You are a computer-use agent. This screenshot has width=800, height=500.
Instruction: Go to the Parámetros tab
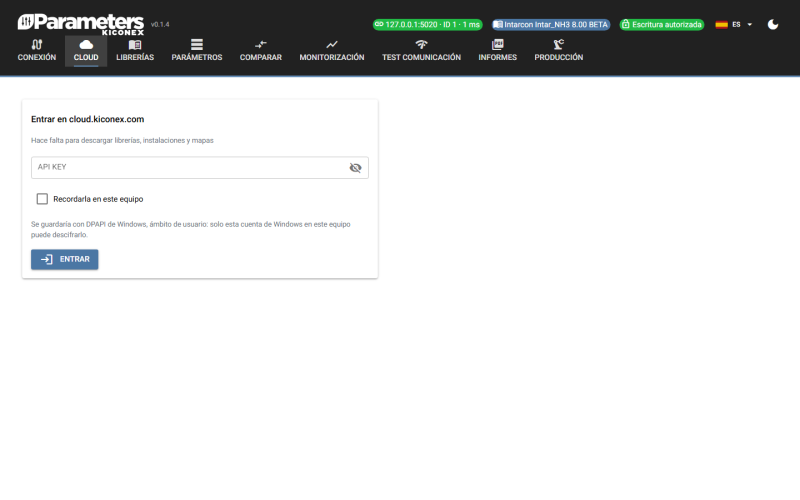[x=196, y=51]
